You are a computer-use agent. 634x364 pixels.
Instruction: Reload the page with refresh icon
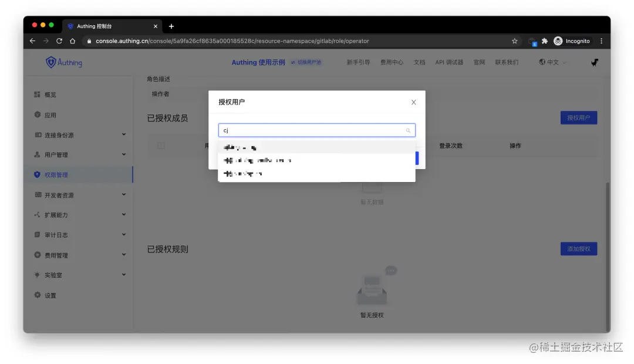pyautogui.click(x=59, y=41)
